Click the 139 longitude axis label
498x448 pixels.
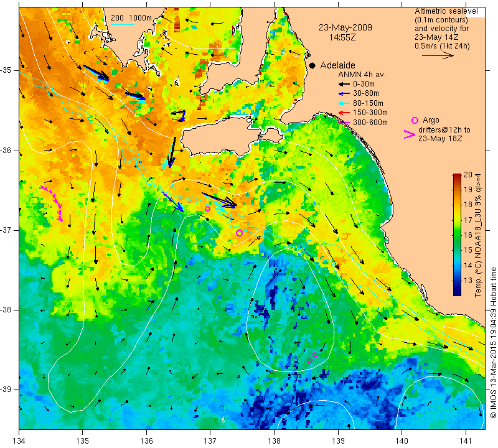338,441
